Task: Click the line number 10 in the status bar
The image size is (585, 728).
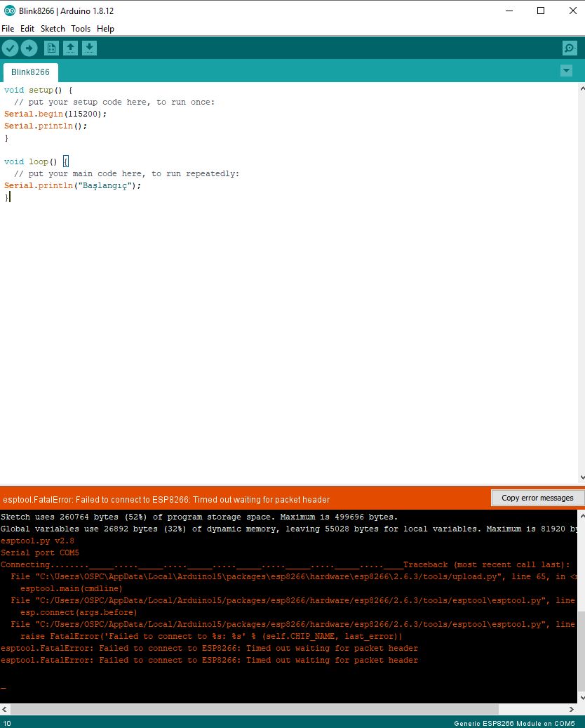Action: pyautogui.click(x=7, y=723)
